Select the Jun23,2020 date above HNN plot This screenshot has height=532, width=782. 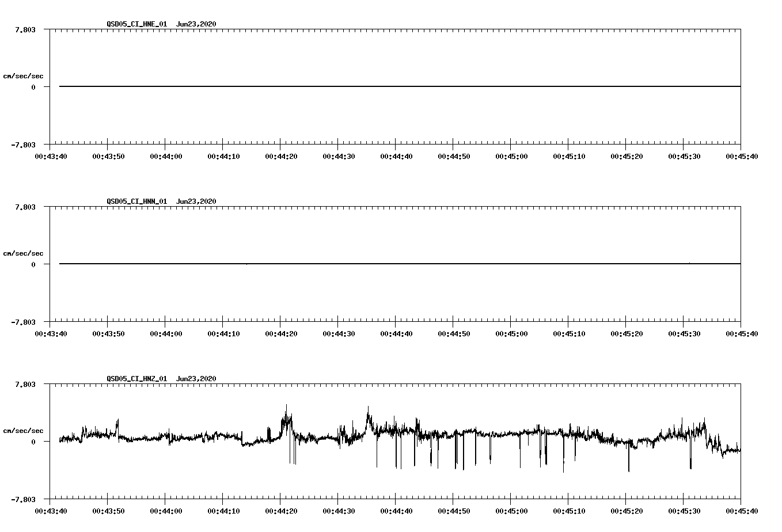196,202
